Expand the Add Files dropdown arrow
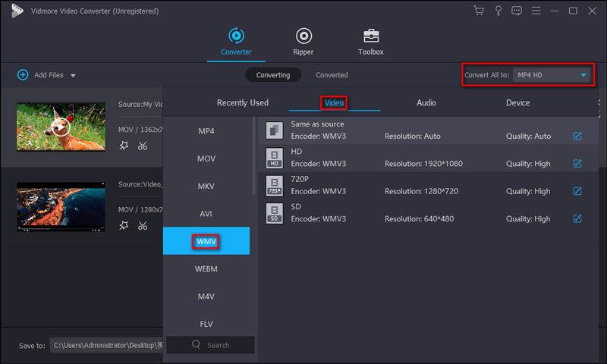Screen dimensions: 607x364 [x=73, y=75]
